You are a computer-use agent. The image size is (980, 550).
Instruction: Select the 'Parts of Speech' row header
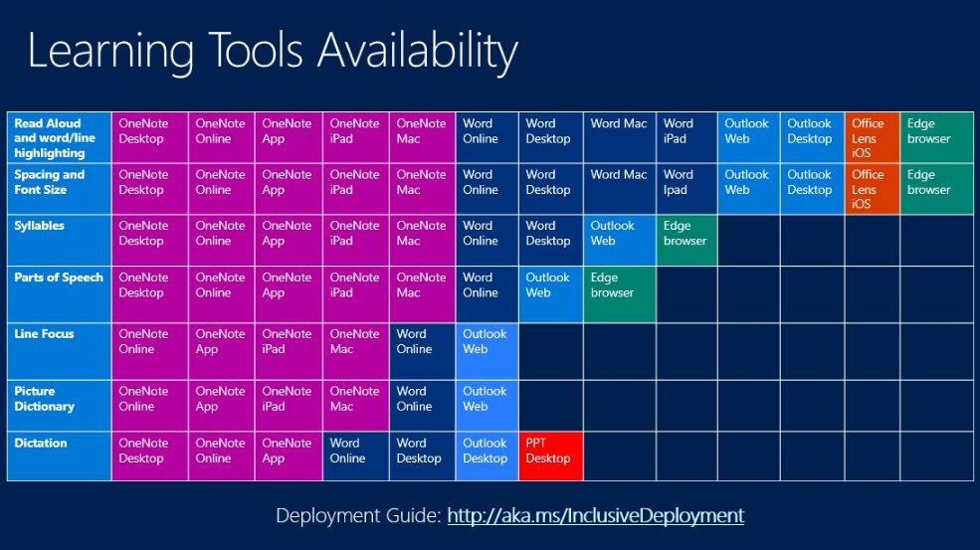[x=60, y=294]
